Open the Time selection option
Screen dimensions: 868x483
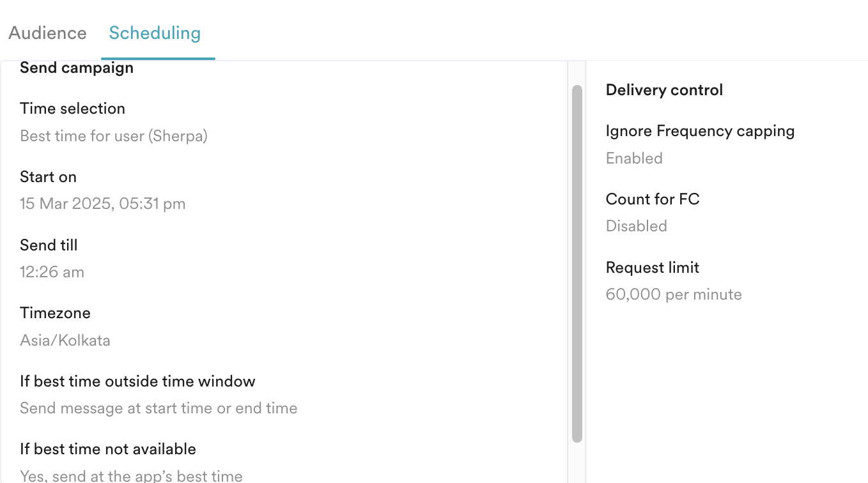point(72,109)
